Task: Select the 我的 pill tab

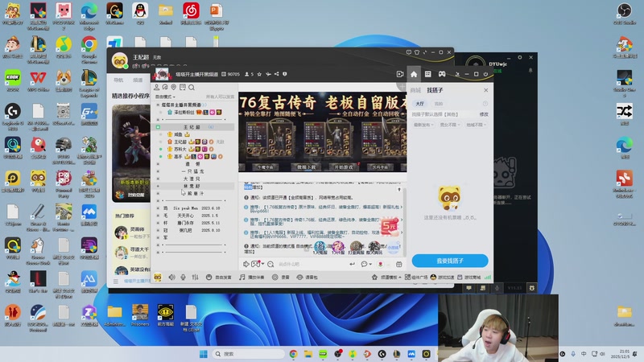Action: click(439, 104)
